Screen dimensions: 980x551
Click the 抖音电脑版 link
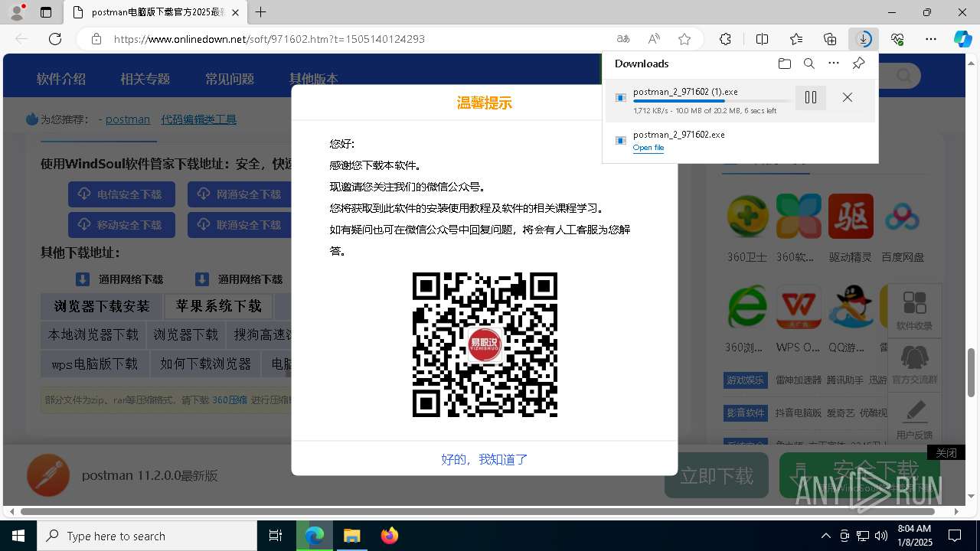coord(798,412)
